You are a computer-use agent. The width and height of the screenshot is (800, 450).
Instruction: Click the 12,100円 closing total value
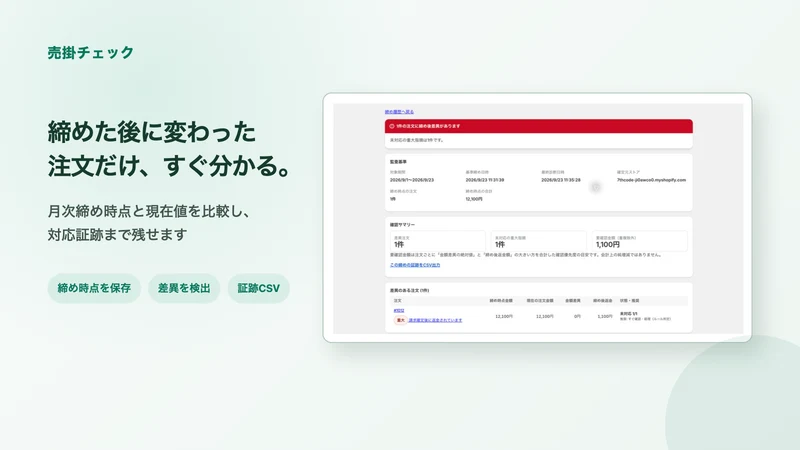coord(474,199)
